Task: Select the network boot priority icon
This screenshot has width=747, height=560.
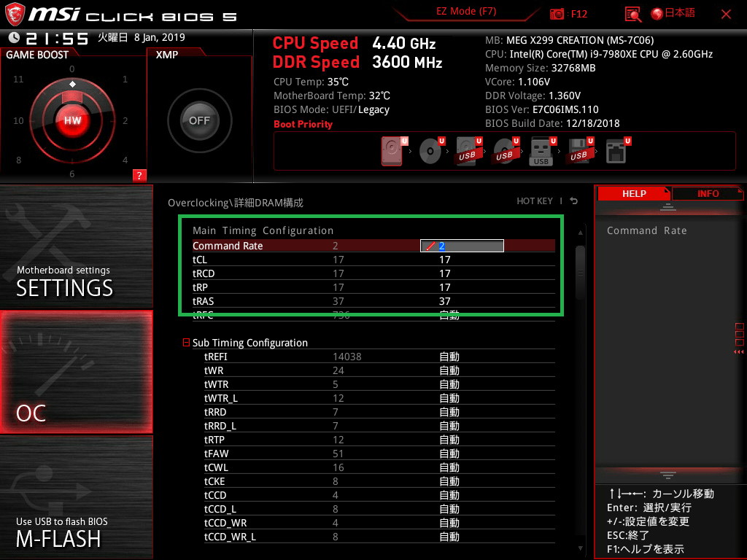Action: 616,151
